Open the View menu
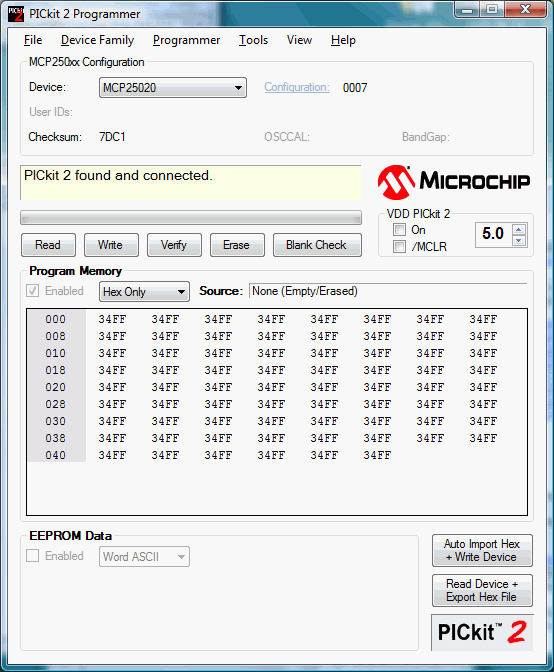The height and width of the screenshot is (672, 554). tap(299, 40)
